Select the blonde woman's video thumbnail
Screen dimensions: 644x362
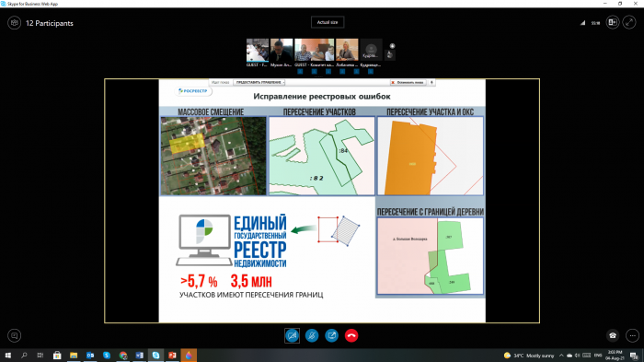point(347,50)
